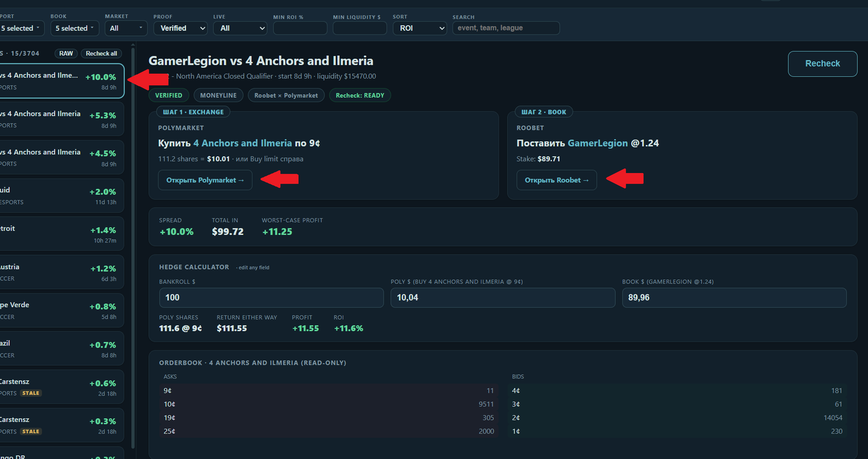The width and height of the screenshot is (868, 459).
Task: Click the 25¢ ask row with 2000 size
Action: click(329, 431)
